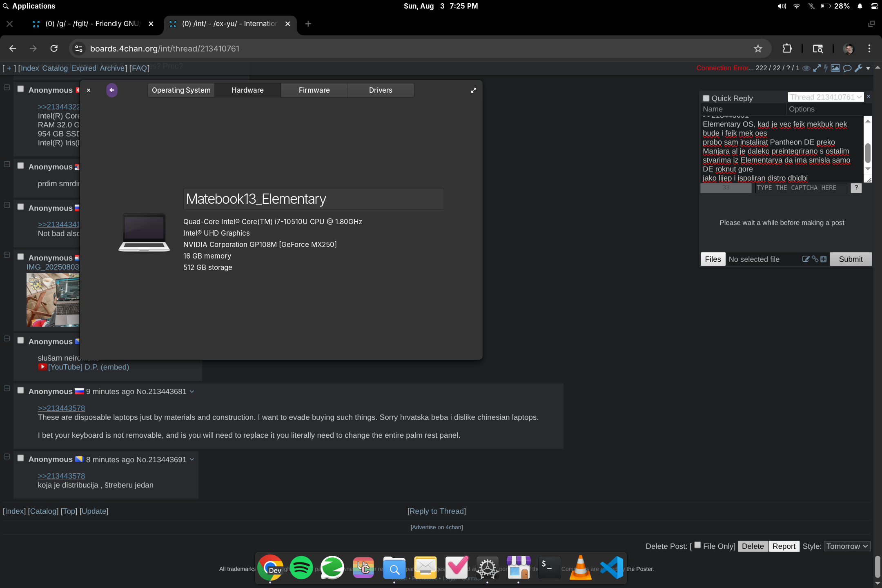
Task: Select the Operating System tab
Action: 181,90
